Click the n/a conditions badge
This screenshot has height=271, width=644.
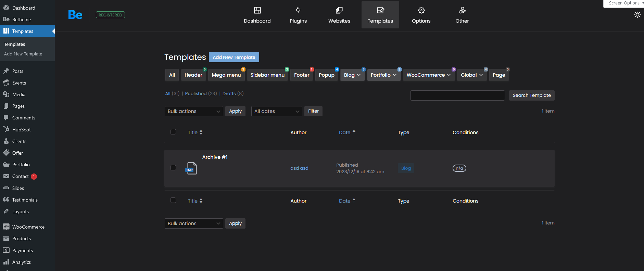click(459, 168)
